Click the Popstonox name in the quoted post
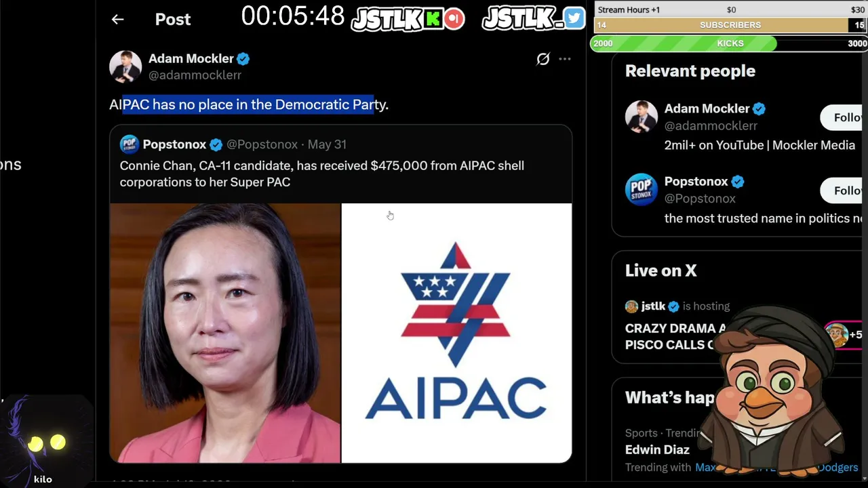 (x=174, y=144)
